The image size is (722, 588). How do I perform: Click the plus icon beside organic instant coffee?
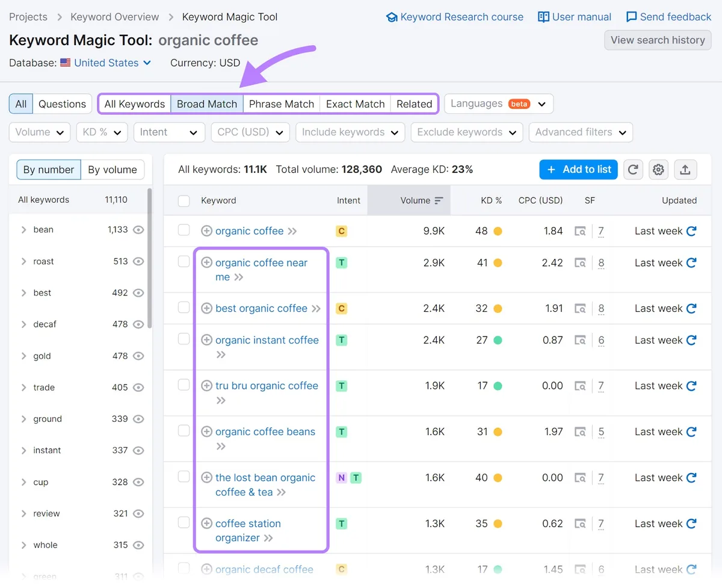(x=206, y=340)
